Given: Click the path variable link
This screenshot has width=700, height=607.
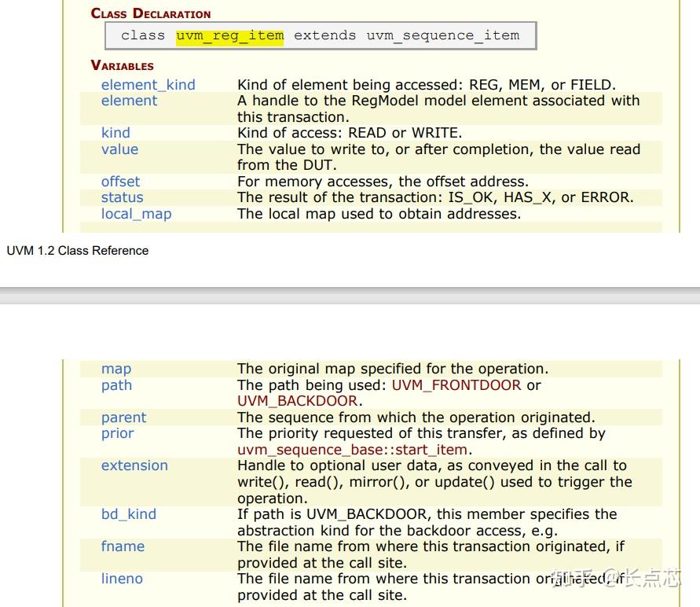Looking at the screenshot, I should 116,385.
